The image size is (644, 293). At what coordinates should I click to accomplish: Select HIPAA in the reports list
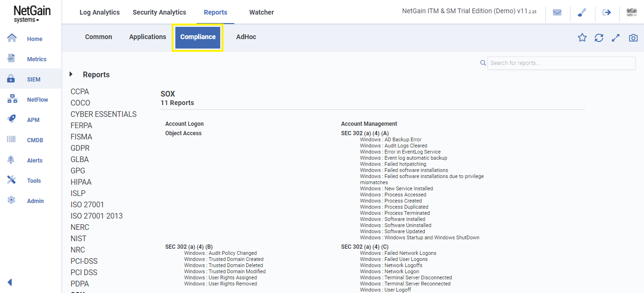tap(81, 182)
